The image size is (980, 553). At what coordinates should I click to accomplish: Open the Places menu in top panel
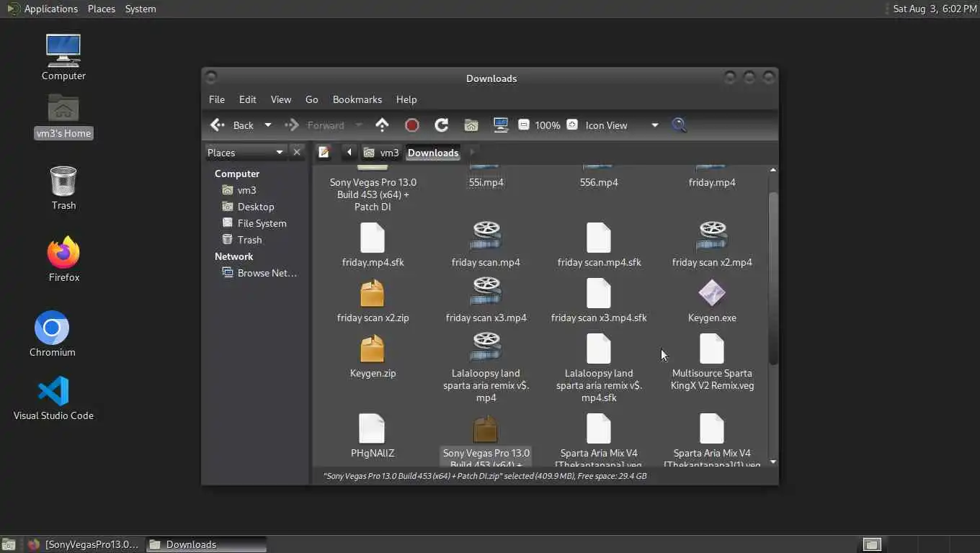[x=102, y=9]
